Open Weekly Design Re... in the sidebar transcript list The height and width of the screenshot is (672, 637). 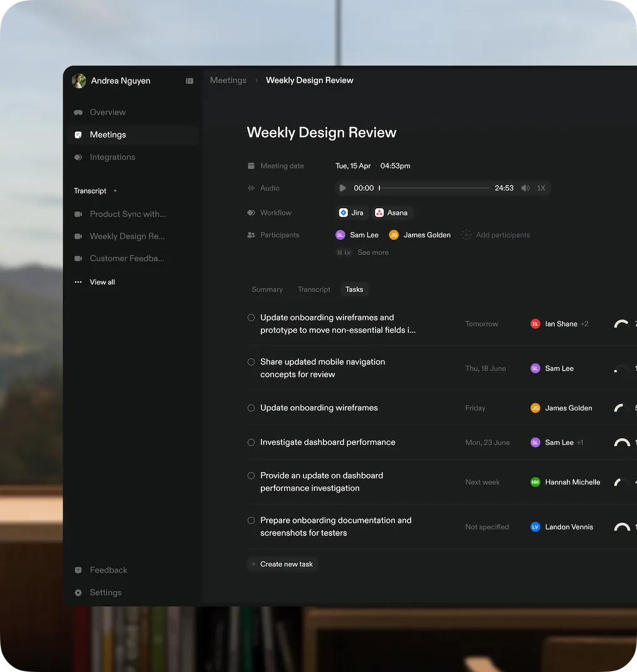[x=127, y=236]
